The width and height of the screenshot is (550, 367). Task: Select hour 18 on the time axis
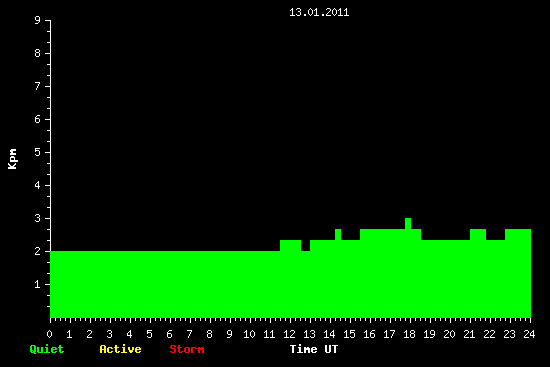coord(409,334)
